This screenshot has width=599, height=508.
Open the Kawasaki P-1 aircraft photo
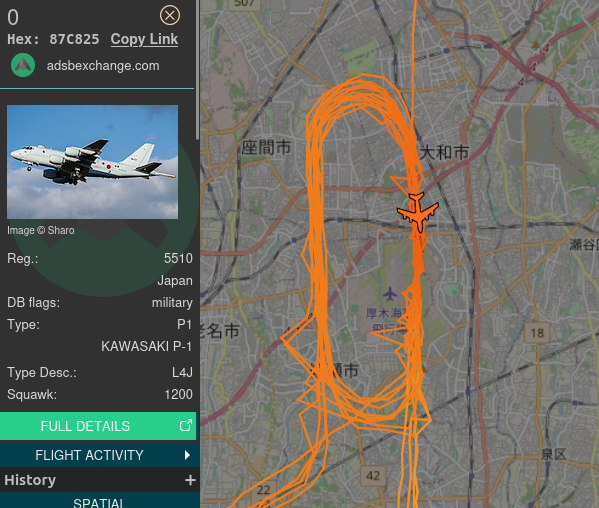coord(92,162)
